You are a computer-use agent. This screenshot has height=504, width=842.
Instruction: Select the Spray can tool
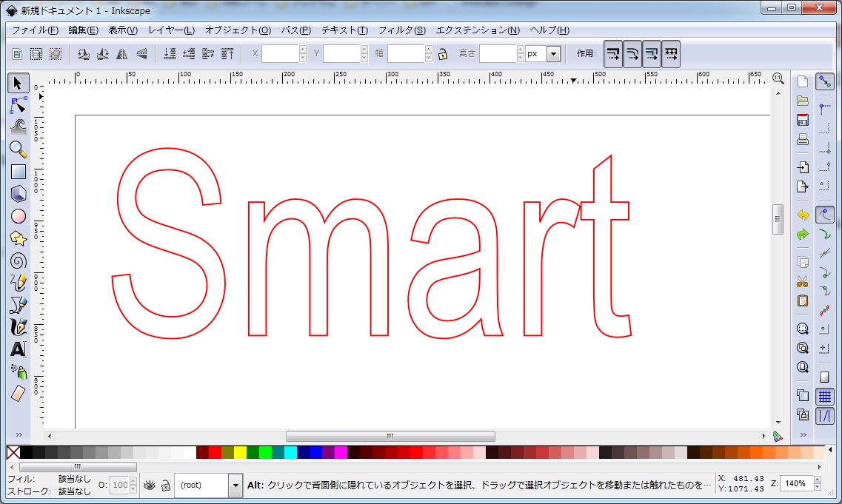[x=18, y=372]
